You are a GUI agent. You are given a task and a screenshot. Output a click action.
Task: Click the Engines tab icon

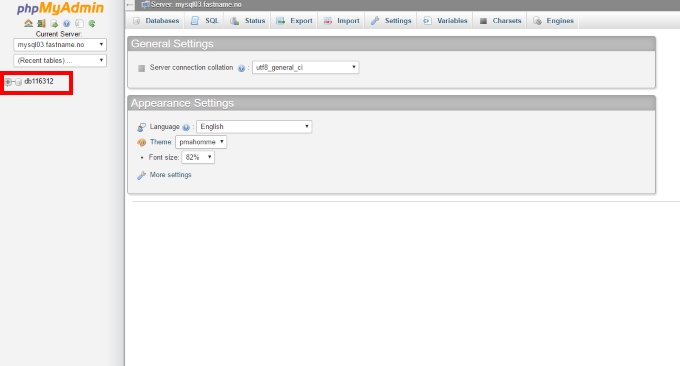click(x=537, y=21)
